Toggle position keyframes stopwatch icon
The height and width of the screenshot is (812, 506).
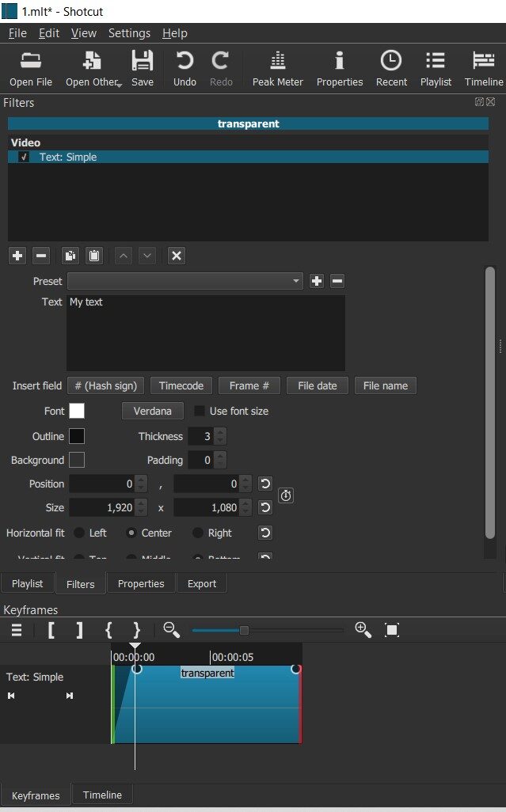pyautogui.click(x=287, y=495)
